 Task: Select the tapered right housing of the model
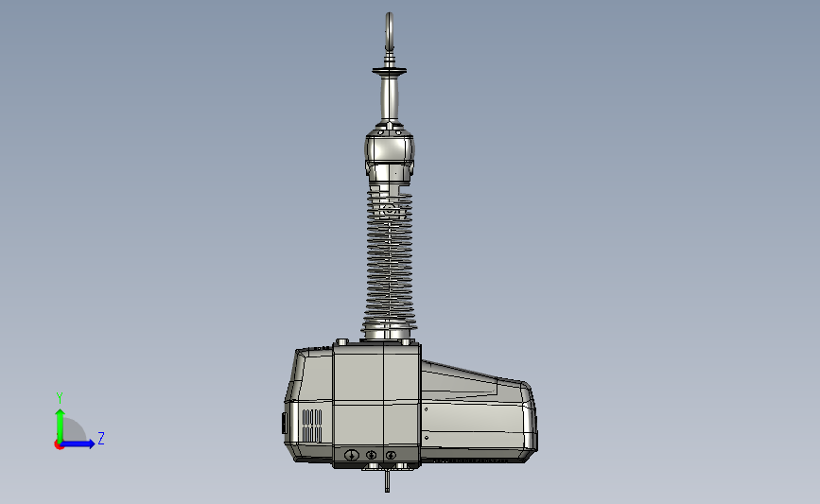point(479,413)
